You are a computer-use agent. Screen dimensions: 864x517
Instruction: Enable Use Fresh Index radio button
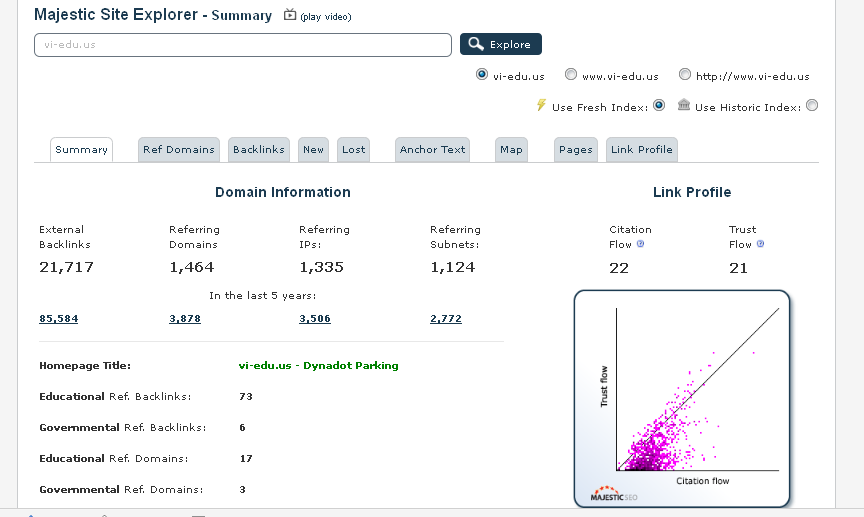pos(659,105)
